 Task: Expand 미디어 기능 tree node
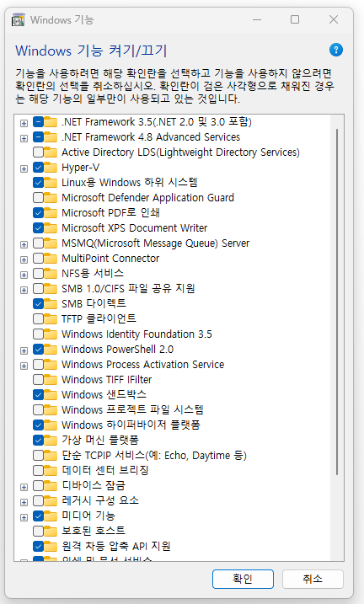pos(24,517)
